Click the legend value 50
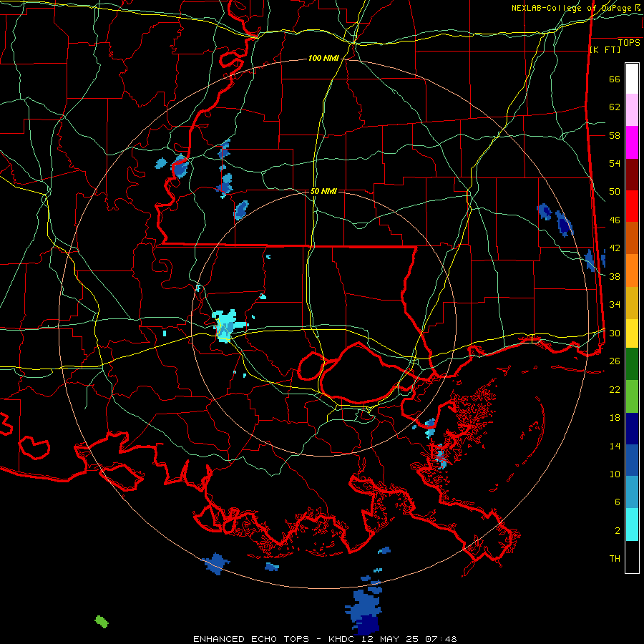This screenshot has height=644, width=644. (x=615, y=192)
